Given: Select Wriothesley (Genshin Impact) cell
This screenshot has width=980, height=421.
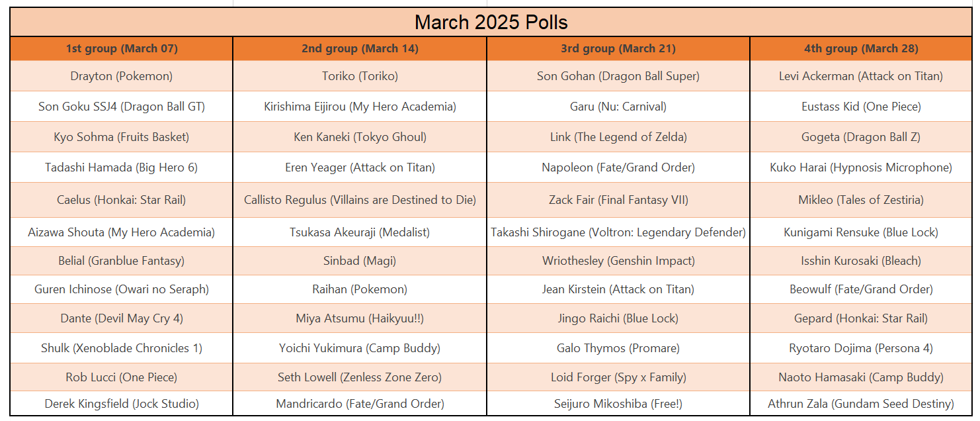Looking at the screenshot, I should (618, 261).
